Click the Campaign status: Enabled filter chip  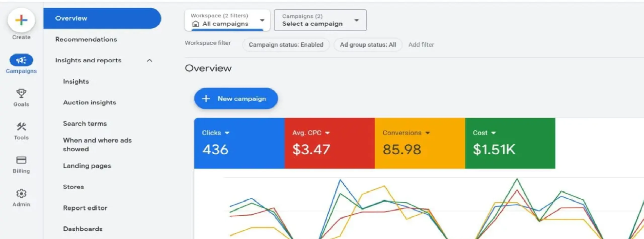point(286,45)
